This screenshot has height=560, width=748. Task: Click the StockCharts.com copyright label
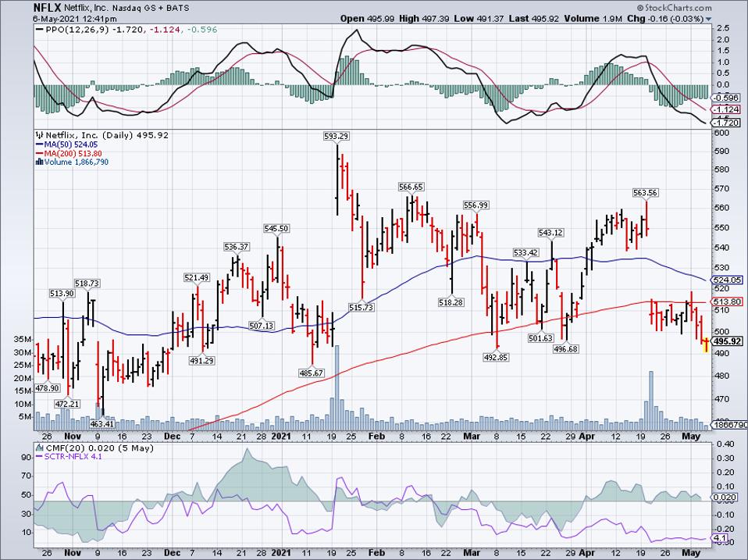[x=674, y=8]
